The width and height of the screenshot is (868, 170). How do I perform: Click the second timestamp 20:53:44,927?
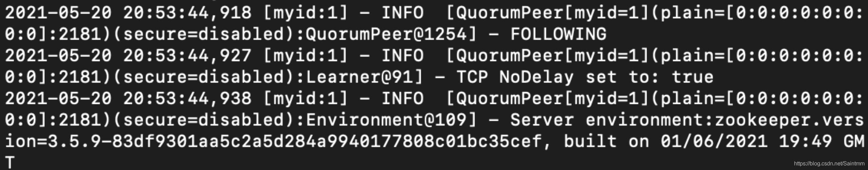(187, 56)
